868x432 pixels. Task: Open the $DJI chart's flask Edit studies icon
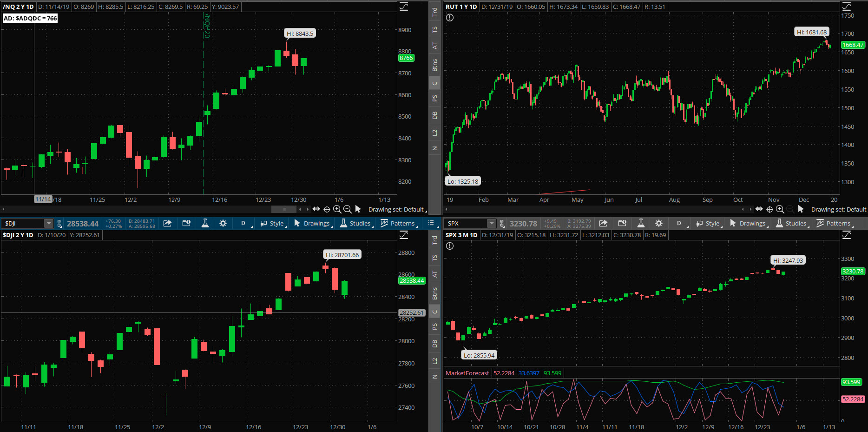(205, 223)
